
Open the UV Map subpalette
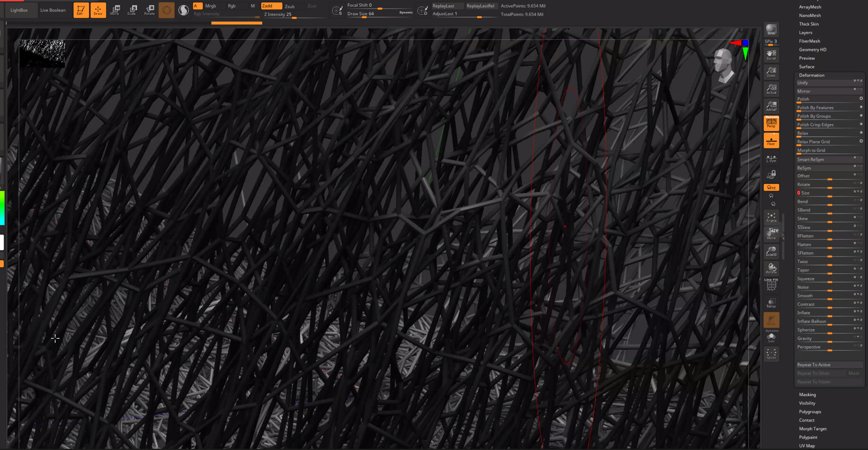pyautogui.click(x=807, y=446)
